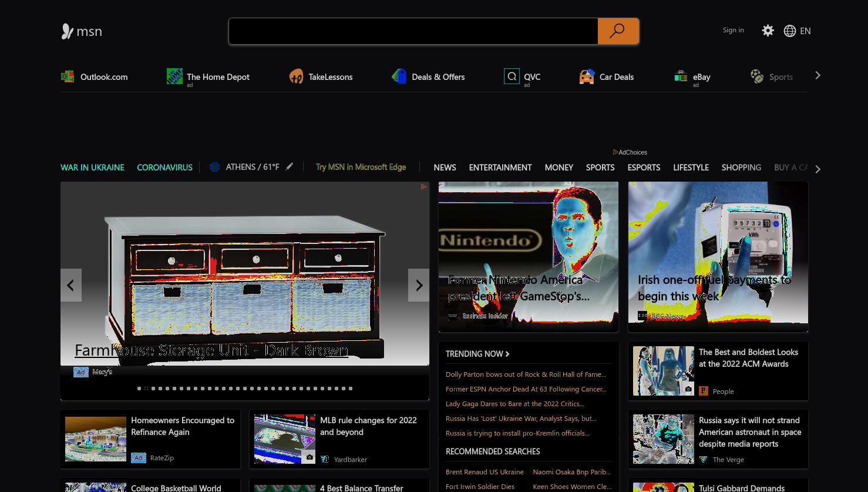This screenshot has width=868, height=492.
Task: Click the QVC icon
Action: tap(512, 76)
